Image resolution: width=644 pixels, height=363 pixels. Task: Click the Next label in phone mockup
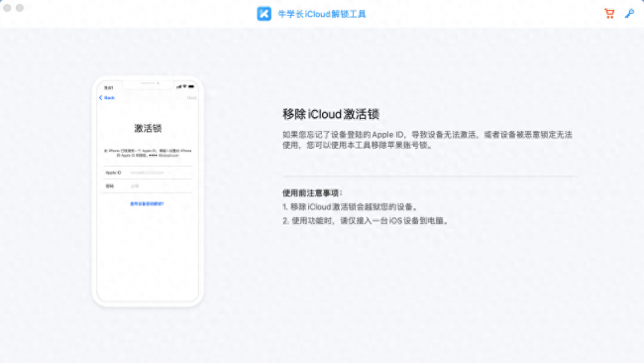191,98
